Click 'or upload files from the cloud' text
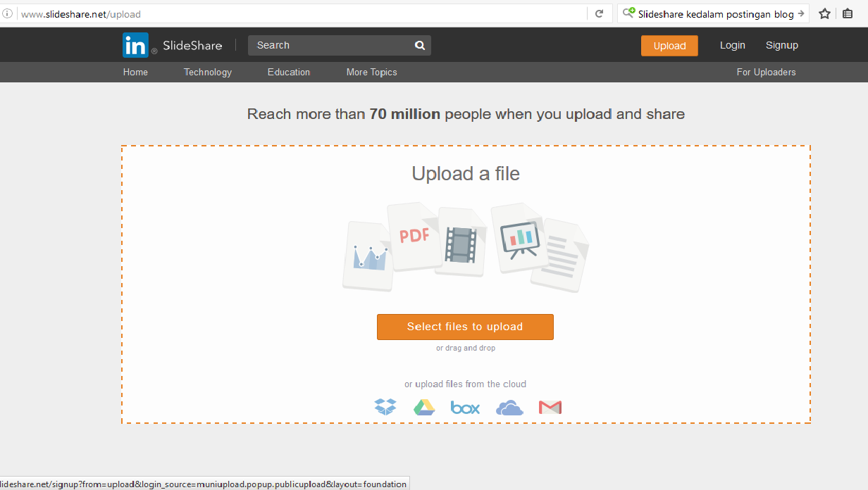Image resolution: width=868 pixels, height=490 pixels. 465,384
